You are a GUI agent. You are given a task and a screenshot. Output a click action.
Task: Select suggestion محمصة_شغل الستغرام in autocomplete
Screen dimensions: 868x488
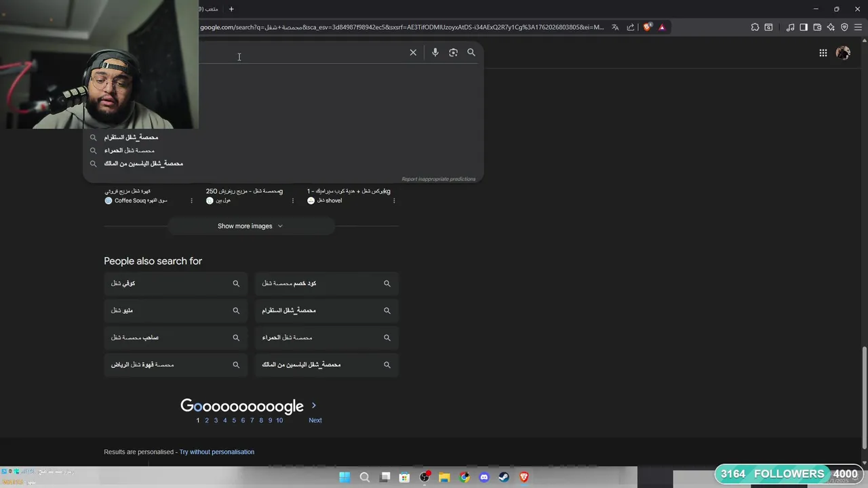click(131, 138)
